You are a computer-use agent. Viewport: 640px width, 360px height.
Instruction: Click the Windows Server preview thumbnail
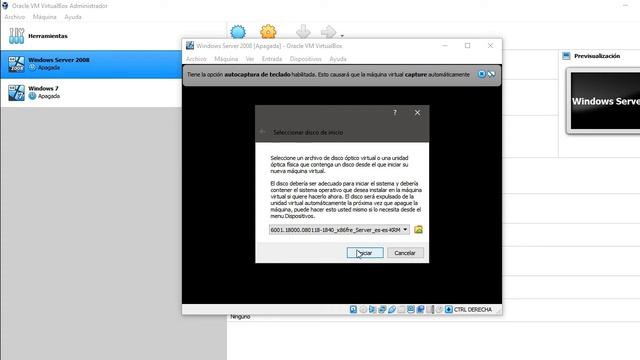(x=605, y=101)
